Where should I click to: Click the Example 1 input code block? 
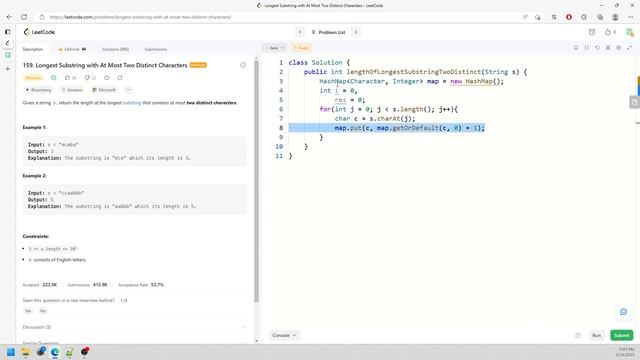[134, 151]
